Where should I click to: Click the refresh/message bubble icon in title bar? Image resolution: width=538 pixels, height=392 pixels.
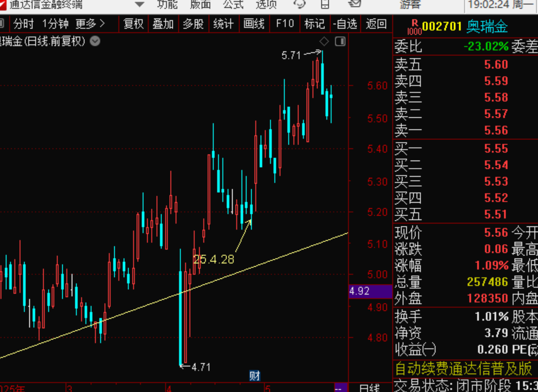click(x=299, y=4)
